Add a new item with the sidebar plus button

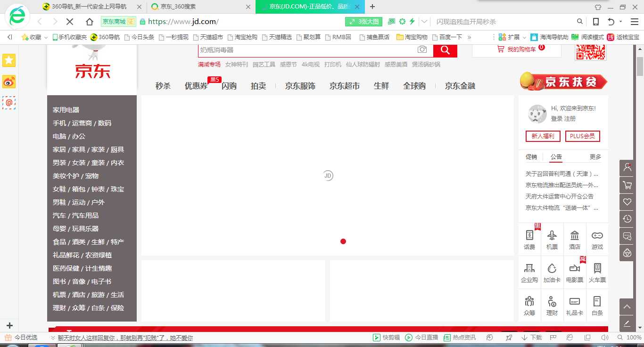(x=9, y=325)
